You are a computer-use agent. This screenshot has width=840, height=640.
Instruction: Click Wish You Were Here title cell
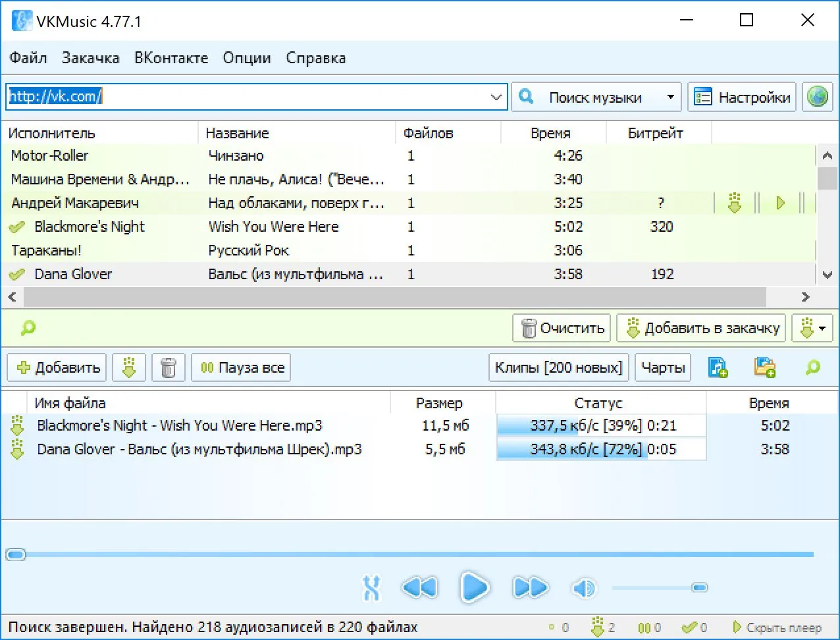(x=273, y=227)
